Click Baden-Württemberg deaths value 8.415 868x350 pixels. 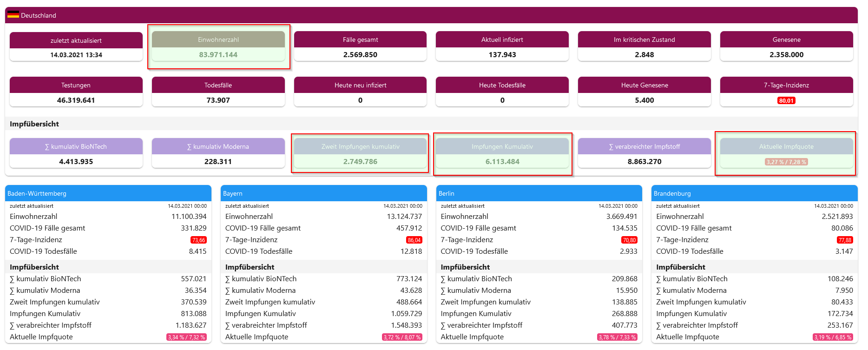click(x=197, y=251)
